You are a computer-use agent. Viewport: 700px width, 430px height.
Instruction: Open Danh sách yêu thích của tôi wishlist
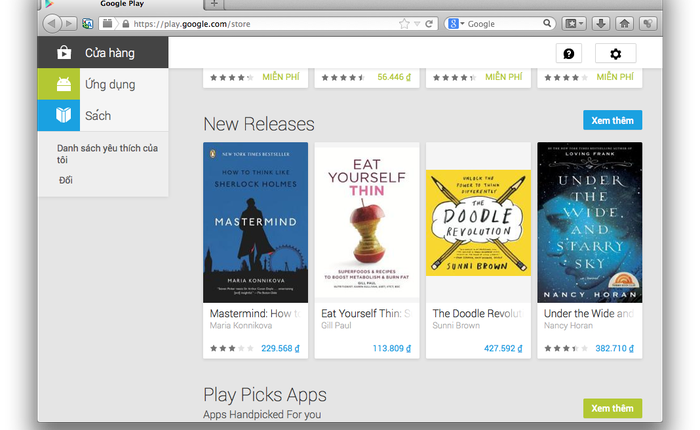[107, 154]
